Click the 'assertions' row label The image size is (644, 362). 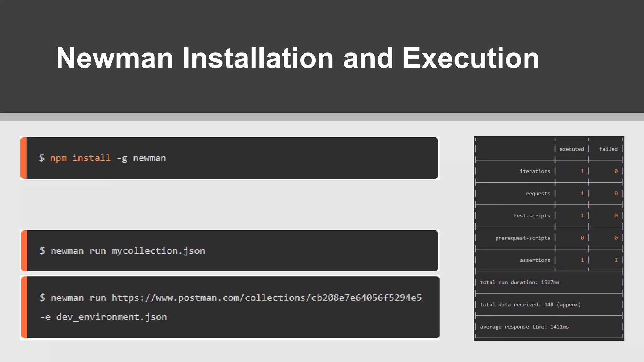click(x=535, y=260)
